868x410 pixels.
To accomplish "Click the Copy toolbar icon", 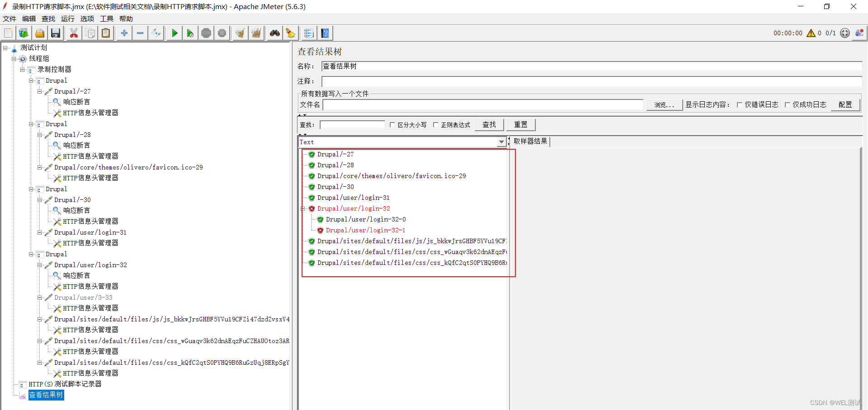I will click(x=90, y=33).
